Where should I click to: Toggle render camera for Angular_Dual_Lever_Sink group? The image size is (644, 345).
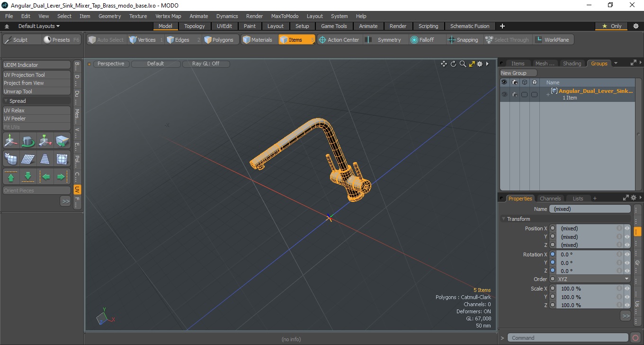point(514,94)
